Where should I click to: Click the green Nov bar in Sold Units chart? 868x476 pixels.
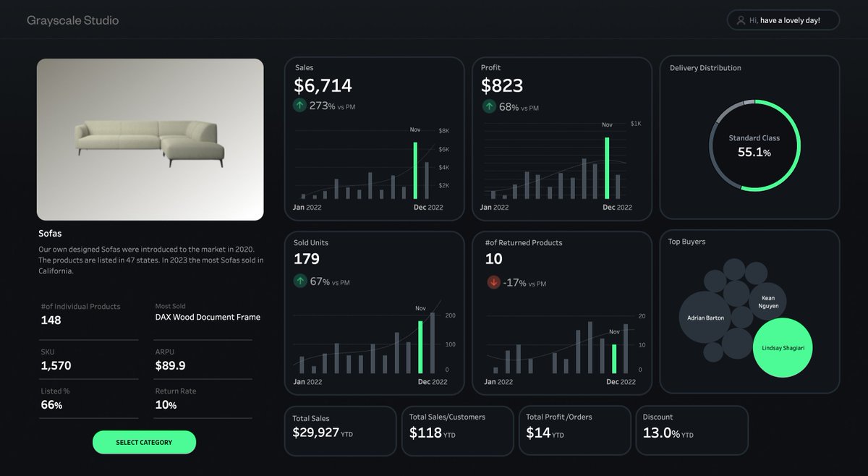(x=421, y=347)
